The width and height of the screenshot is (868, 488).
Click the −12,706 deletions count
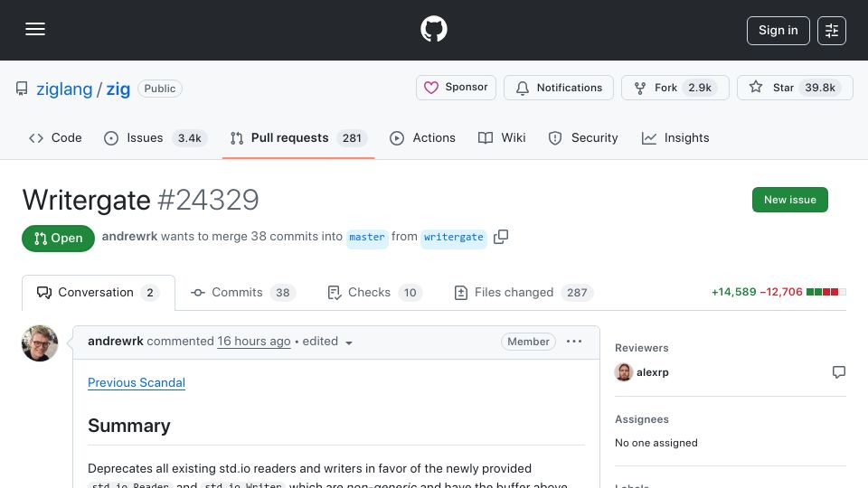tap(781, 292)
